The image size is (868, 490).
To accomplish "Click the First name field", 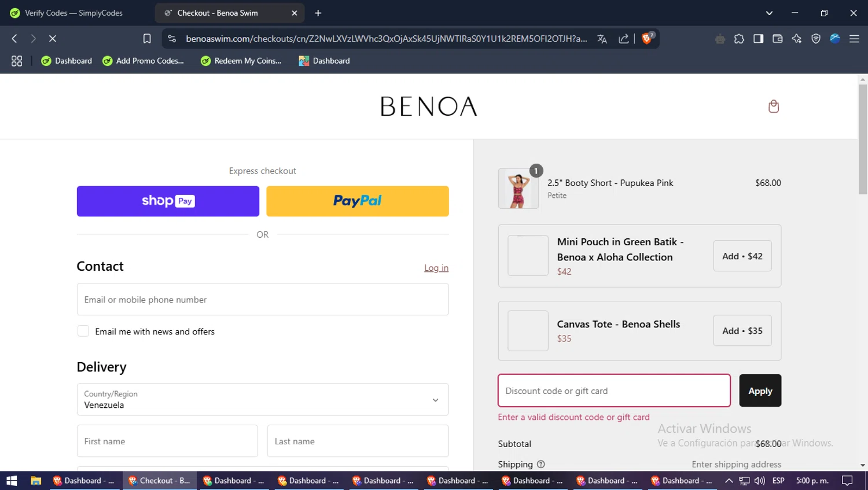I will pyautogui.click(x=167, y=441).
